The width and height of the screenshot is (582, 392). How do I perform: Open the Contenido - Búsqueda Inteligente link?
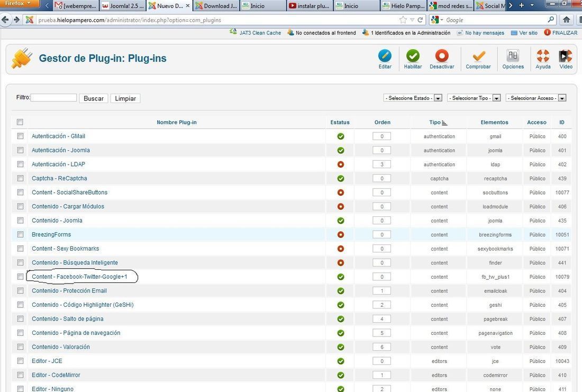(75, 262)
